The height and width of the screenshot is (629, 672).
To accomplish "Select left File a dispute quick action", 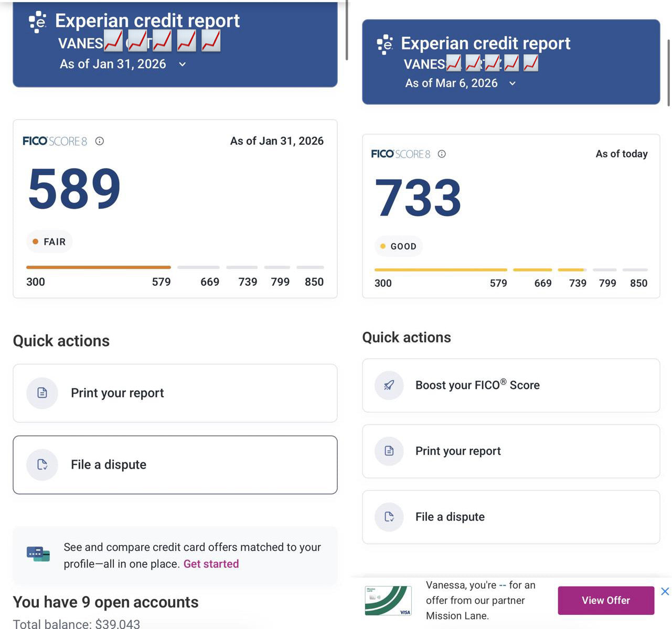I will coord(175,465).
